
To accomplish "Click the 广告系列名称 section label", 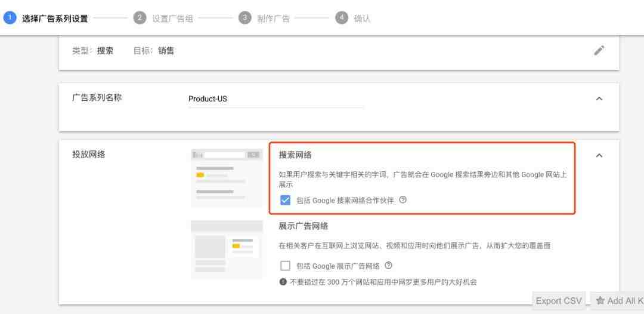I will 97,98.
